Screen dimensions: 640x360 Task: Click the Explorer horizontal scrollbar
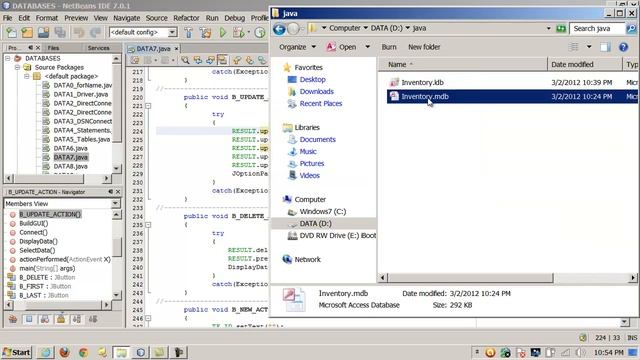tap(470, 278)
